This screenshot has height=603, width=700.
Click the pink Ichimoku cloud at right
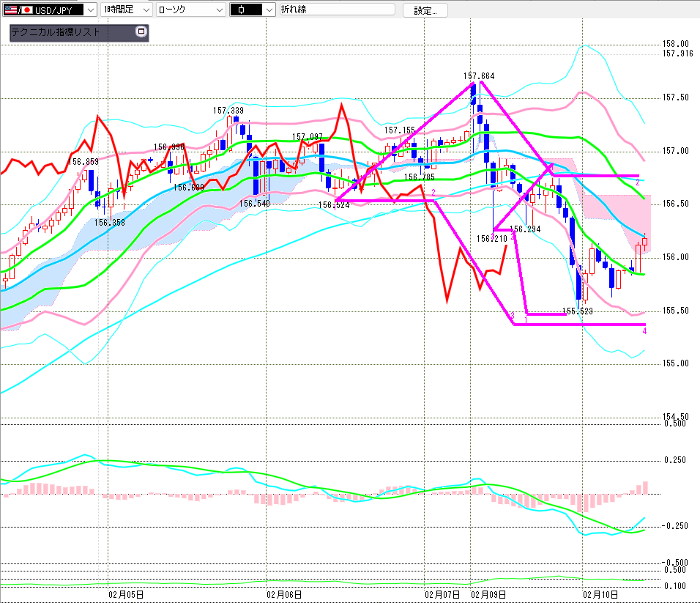(x=622, y=205)
